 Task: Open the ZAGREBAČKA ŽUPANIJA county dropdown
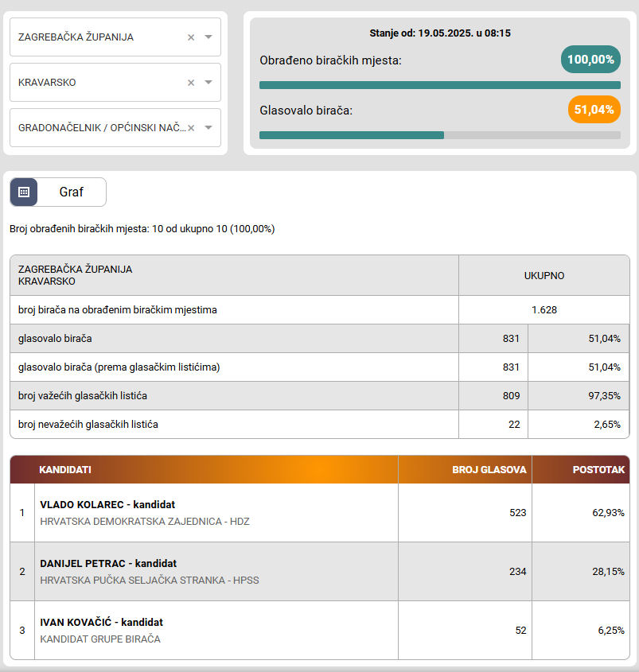pos(95,37)
